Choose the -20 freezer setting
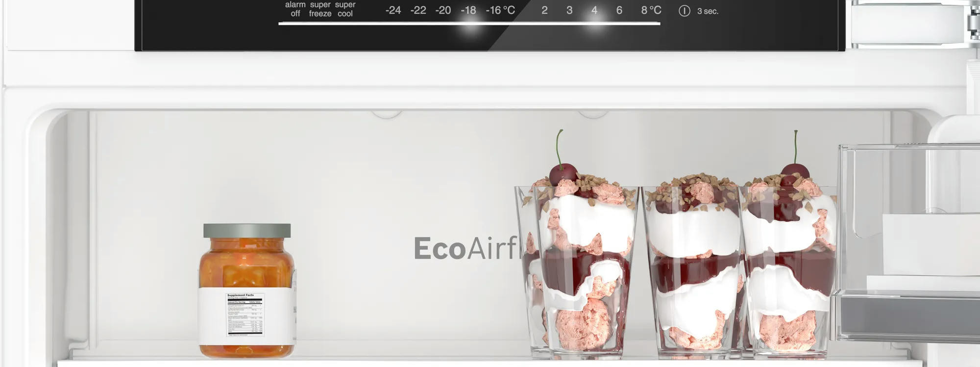The image size is (980, 367). tap(443, 10)
